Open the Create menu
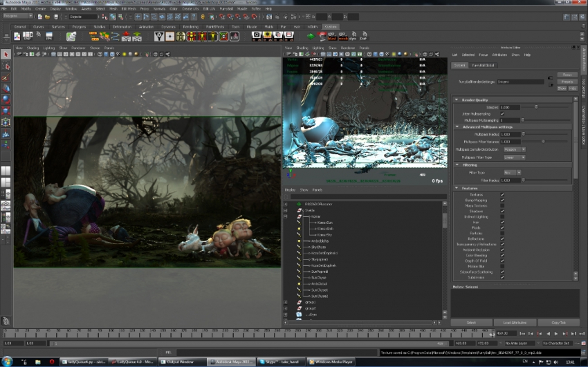Screen dimensions: 588x367 tap(40, 8)
